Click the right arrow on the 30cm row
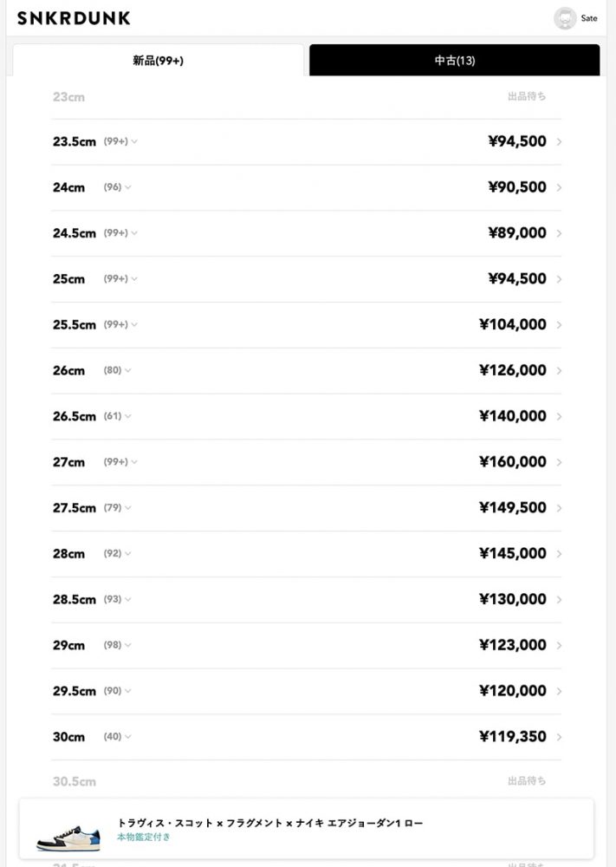Image resolution: width=616 pixels, height=867 pixels. [x=559, y=738]
